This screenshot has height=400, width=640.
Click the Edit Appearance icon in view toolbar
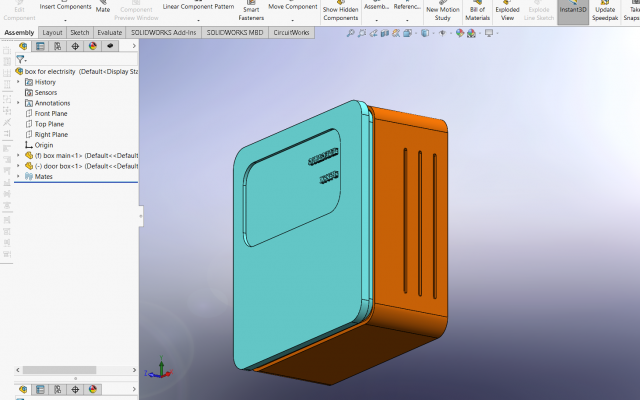click(x=459, y=33)
